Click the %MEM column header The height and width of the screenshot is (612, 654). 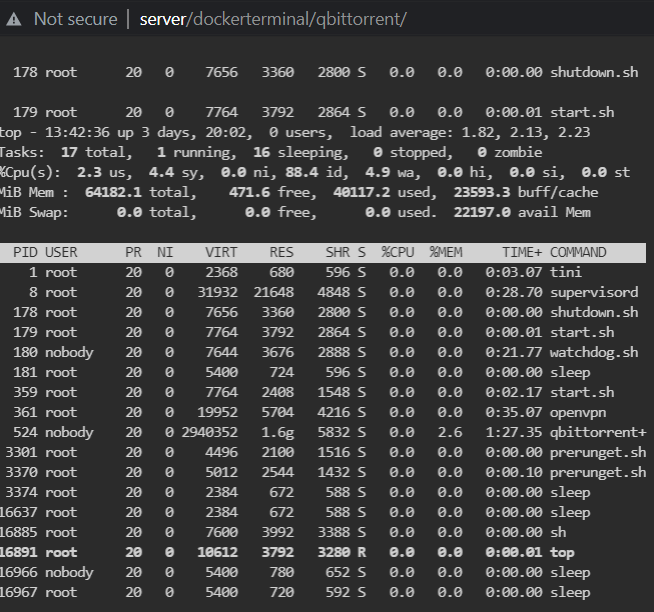tap(446, 252)
